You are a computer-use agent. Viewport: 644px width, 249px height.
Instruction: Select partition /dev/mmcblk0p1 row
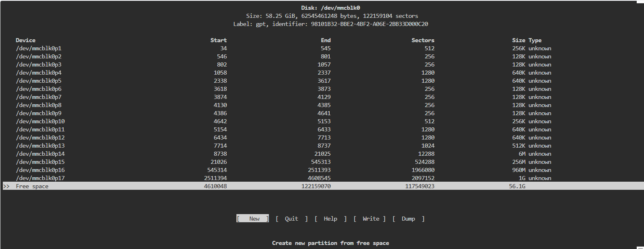coord(39,48)
